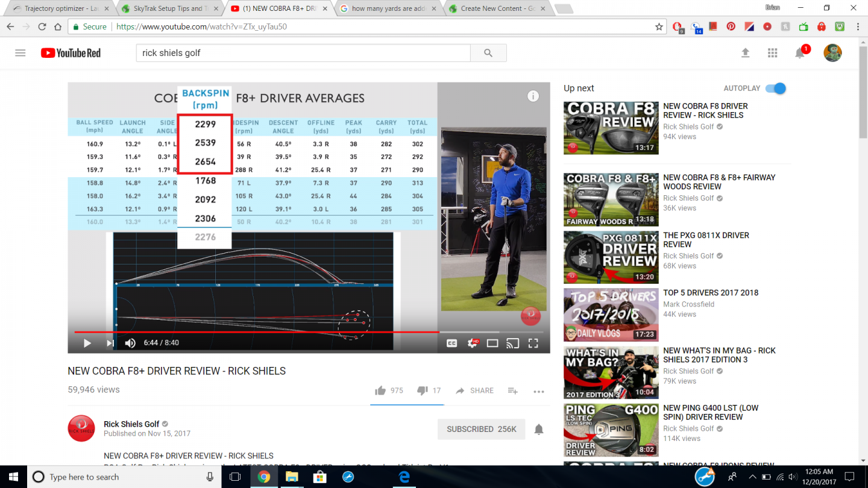The height and width of the screenshot is (488, 868).
Task: Skip to the next video
Action: (110, 343)
